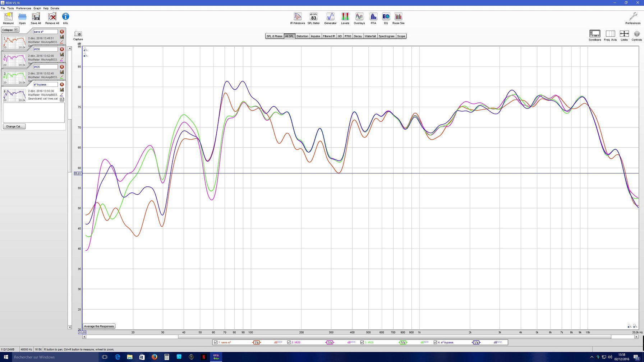Click Average the Responses button
This screenshot has width=644, height=362.
click(x=99, y=326)
